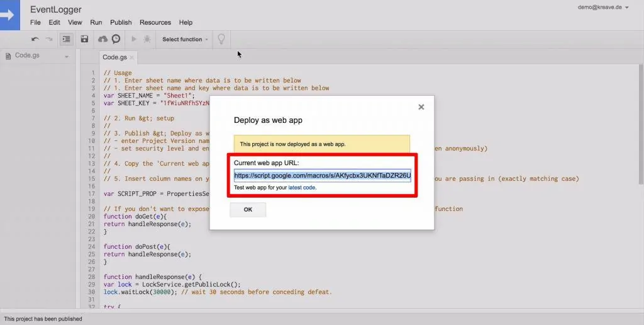The width and height of the screenshot is (644, 325).
Task: Open the Help menu
Action: pos(186,22)
